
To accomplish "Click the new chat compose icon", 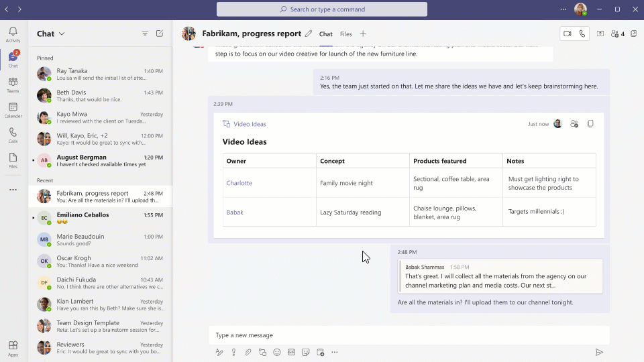I will [x=160, y=34].
